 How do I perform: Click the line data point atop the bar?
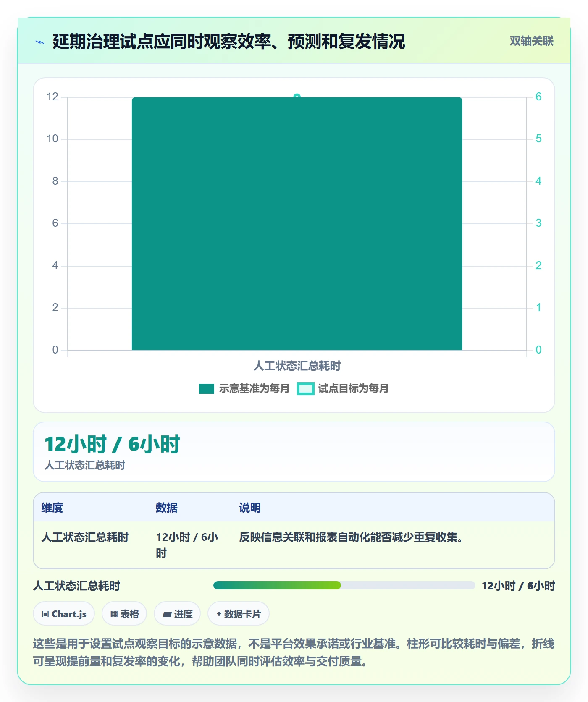click(x=297, y=97)
